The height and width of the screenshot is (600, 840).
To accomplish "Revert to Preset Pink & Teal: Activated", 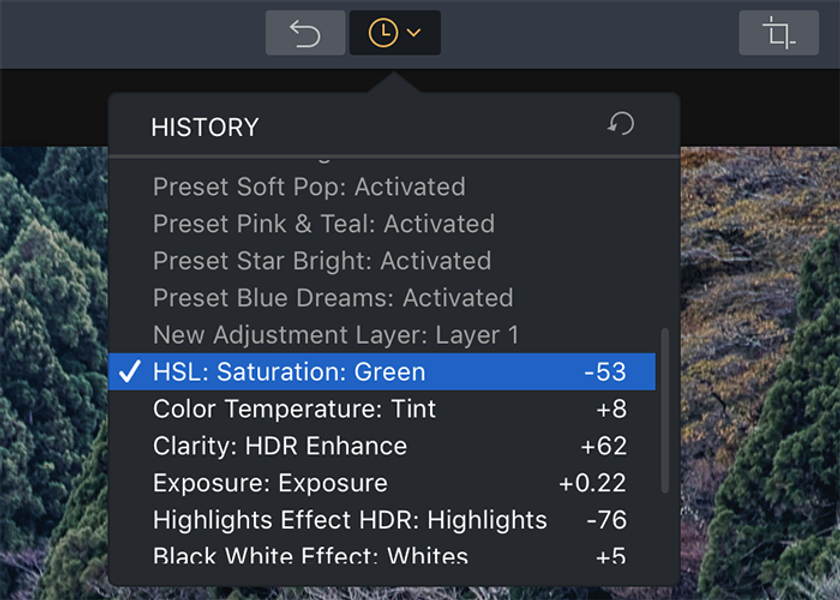I will (382, 224).
